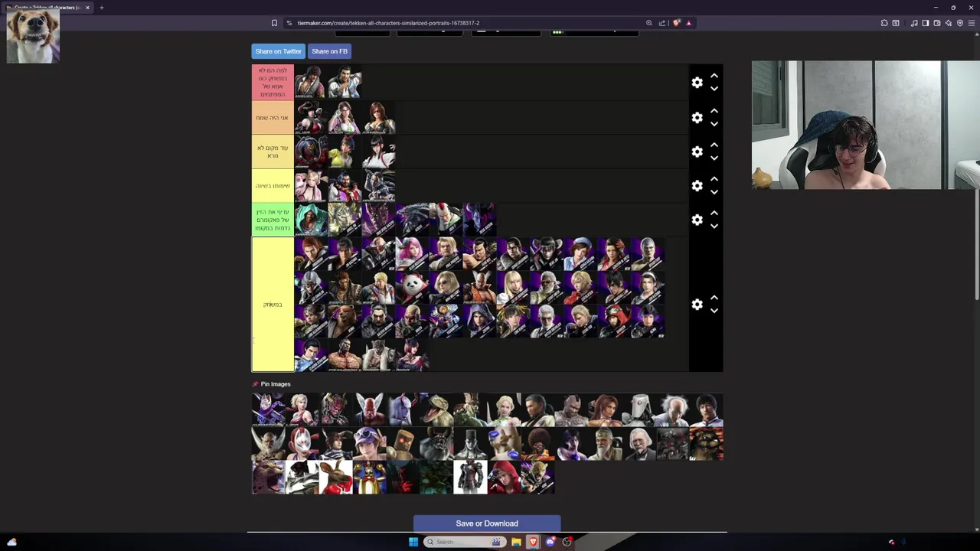Move the orange second tier up
The height and width of the screenshot is (551, 980).
[x=714, y=111]
